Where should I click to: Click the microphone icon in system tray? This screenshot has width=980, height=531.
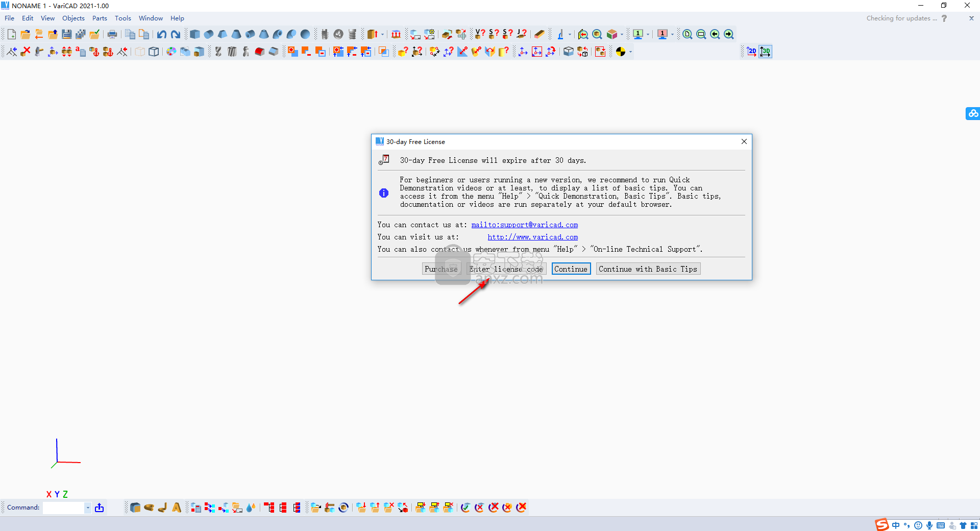click(929, 525)
